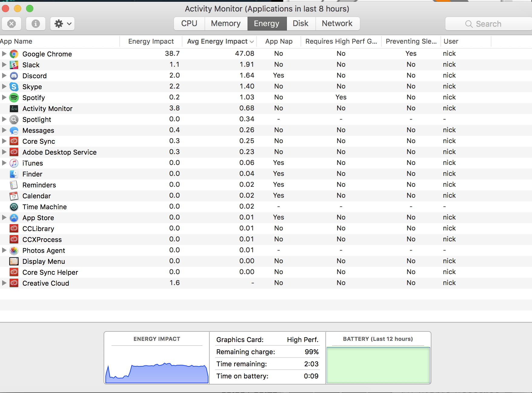Expand the Slack process group
532x393 pixels.
tap(4, 65)
